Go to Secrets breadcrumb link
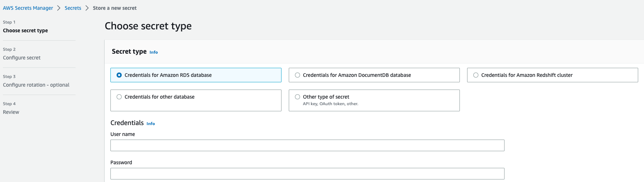 point(73,8)
